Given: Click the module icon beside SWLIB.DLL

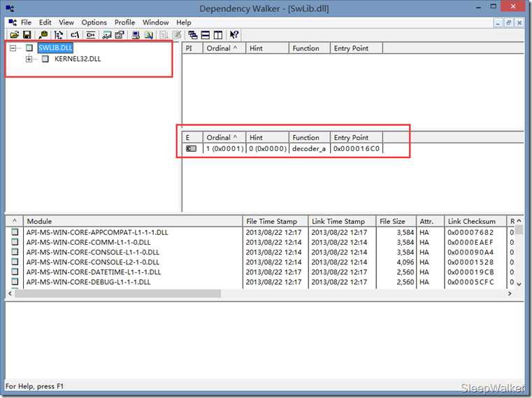Looking at the screenshot, I should pos(29,48).
